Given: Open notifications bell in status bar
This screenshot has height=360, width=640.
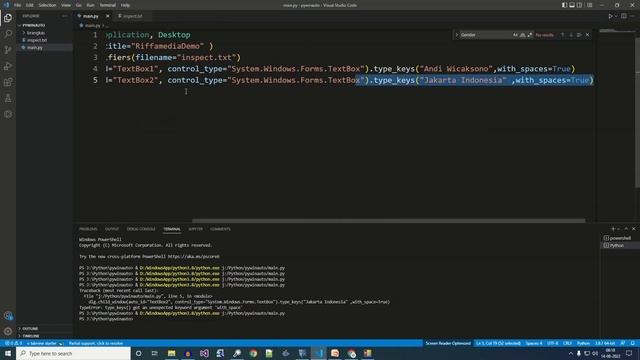Looking at the screenshot, I should coord(633,343).
